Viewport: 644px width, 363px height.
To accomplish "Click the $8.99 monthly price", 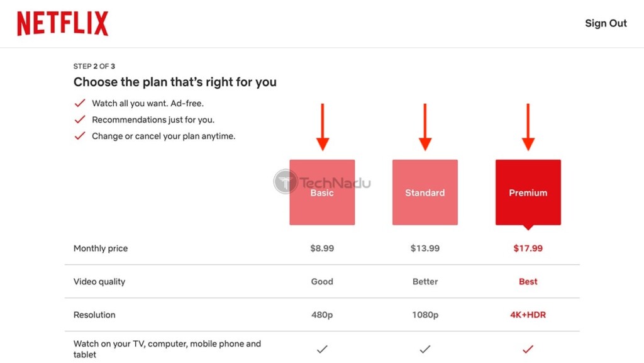I will (x=322, y=248).
